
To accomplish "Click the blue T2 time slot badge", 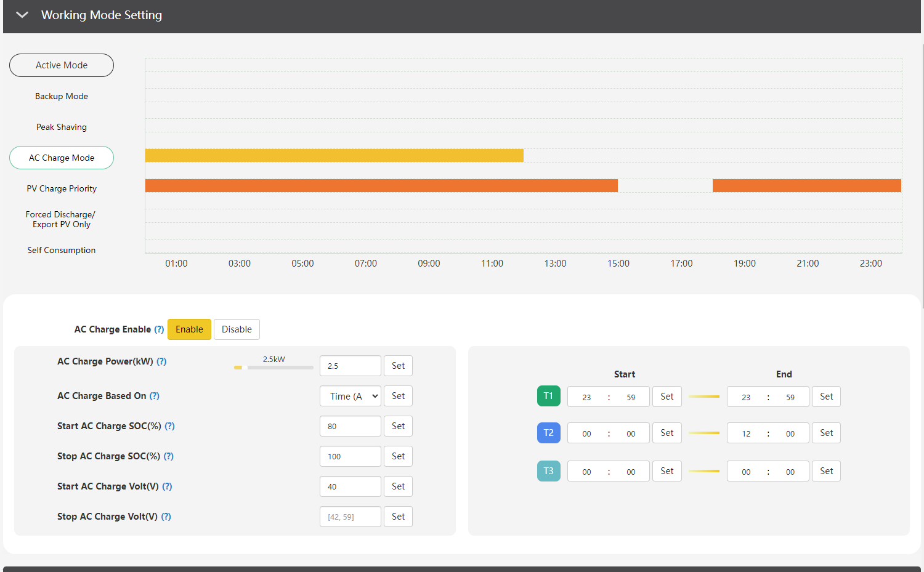I will (548, 433).
